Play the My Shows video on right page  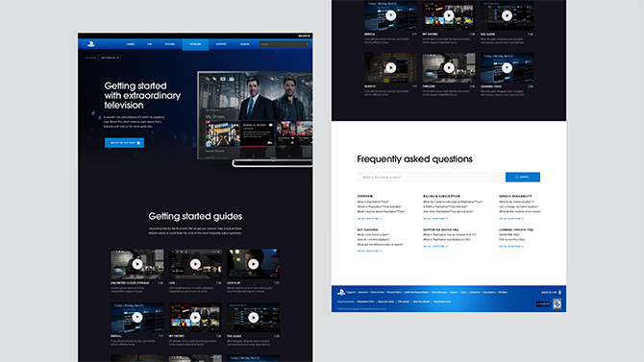[x=449, y=15]
